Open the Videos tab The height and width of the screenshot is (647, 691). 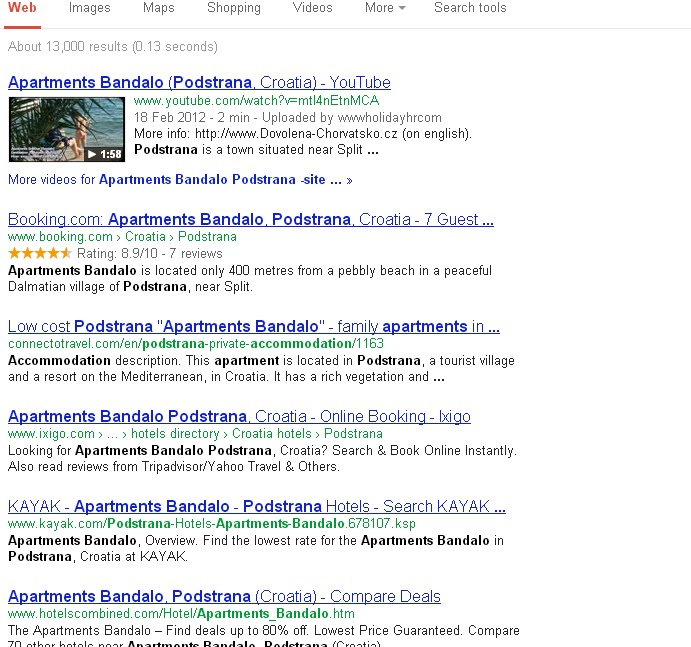tap(312, 7)
